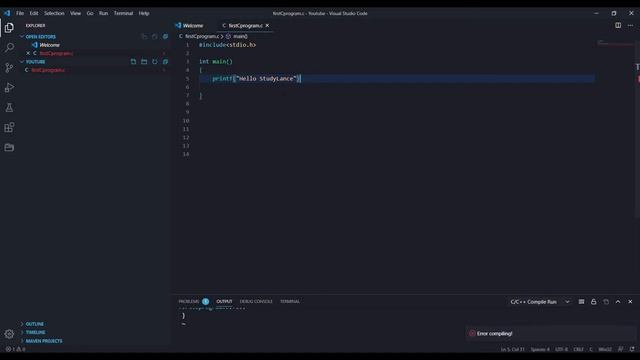Screen dimensions: 640x360
Task: Click the errors and warnings status indicator
Action: coord(16,349)
